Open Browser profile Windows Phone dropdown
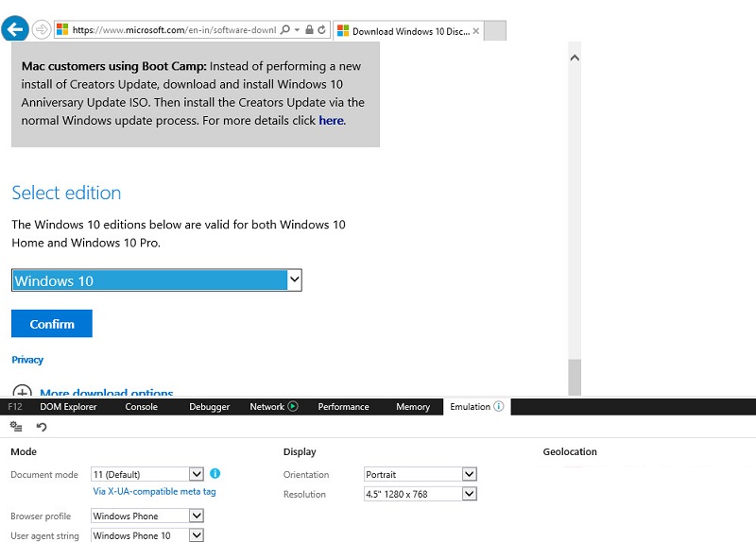 coord(147,516)
